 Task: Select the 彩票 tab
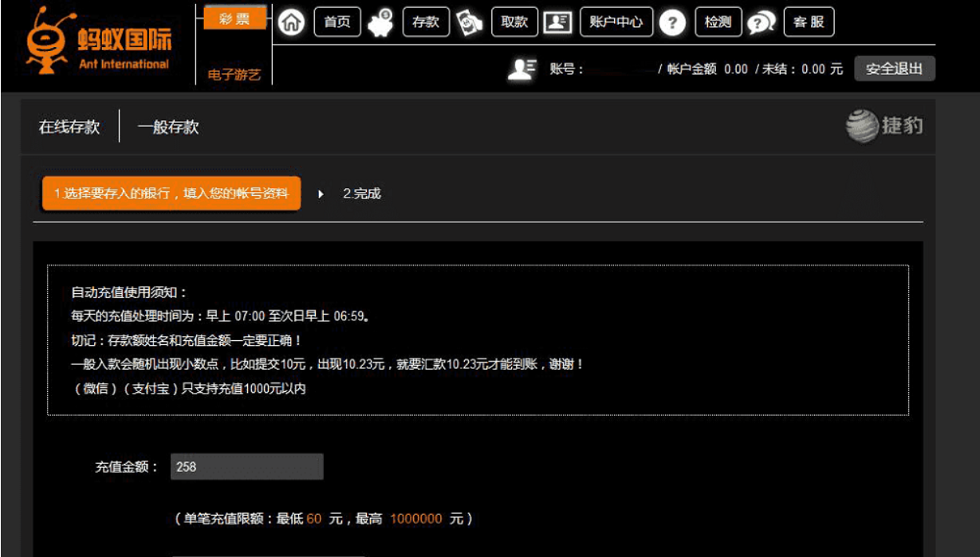[234, 19]
